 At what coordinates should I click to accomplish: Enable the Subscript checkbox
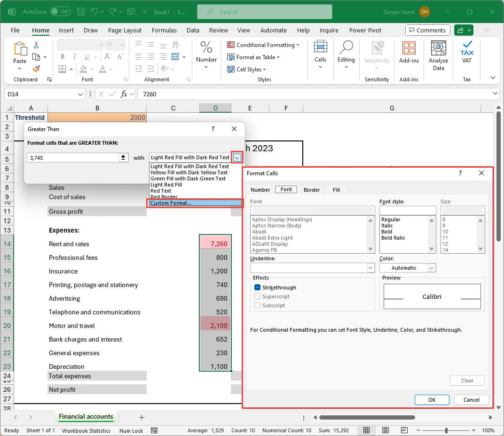click(257, 305)
